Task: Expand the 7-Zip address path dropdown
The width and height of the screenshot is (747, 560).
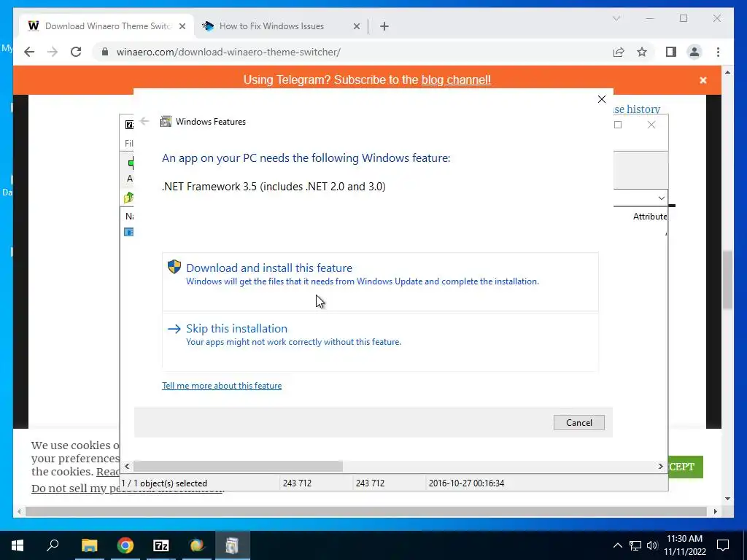Action: coord(661,198)
